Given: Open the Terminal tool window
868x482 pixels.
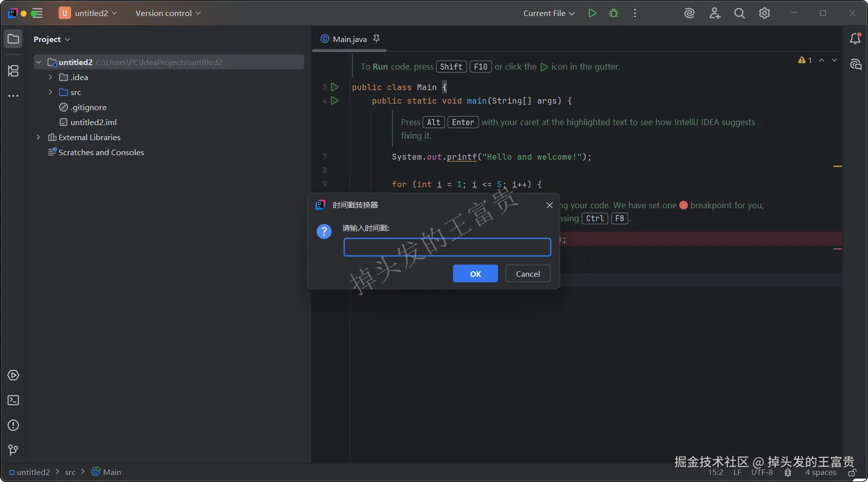Looking at the screenshot, I should coord(14,400).
